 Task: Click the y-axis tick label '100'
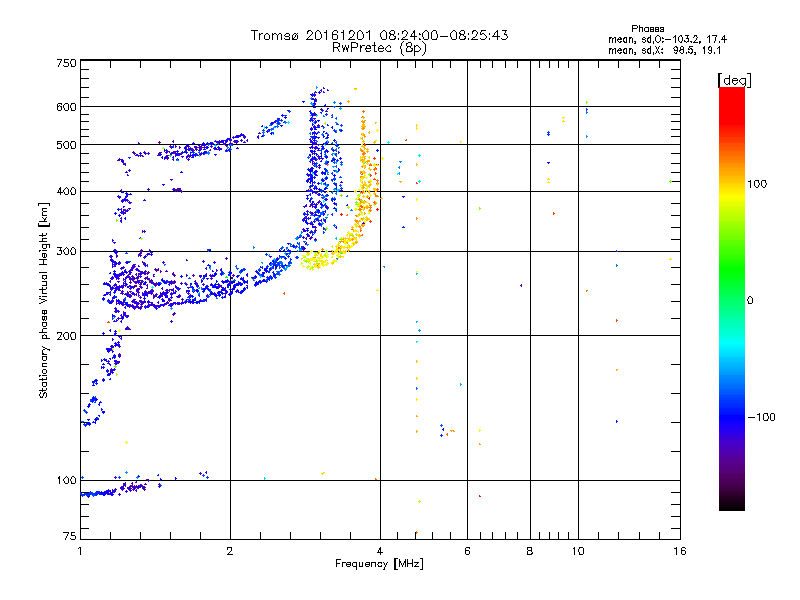pos(66,480)
